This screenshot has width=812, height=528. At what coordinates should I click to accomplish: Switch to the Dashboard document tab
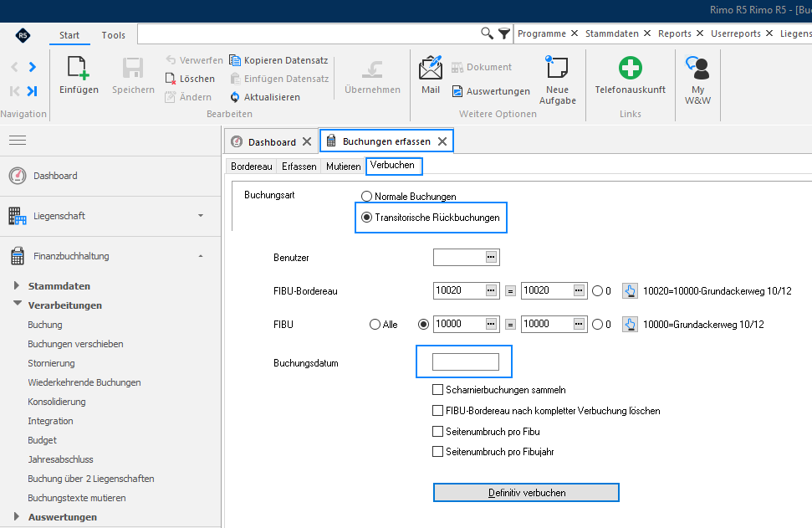tap(272, 142)
